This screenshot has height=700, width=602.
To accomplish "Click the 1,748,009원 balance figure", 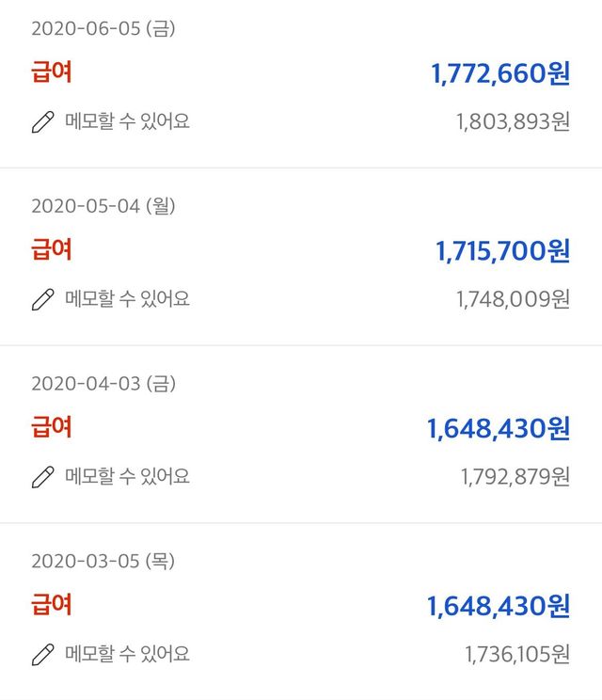I will pos(513,299).
